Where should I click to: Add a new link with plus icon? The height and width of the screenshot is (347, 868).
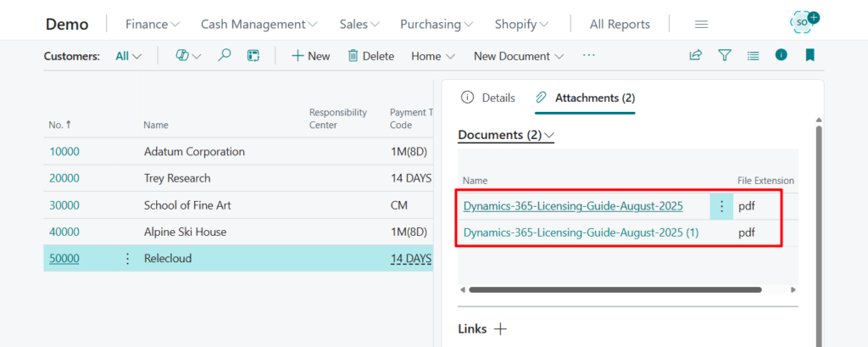click(501, 329)
